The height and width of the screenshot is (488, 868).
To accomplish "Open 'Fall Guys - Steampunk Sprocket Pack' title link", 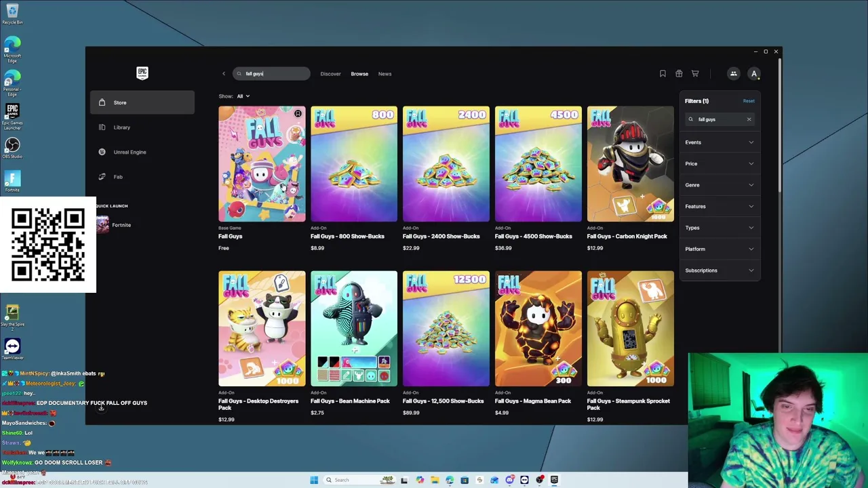I will (629, 405).
